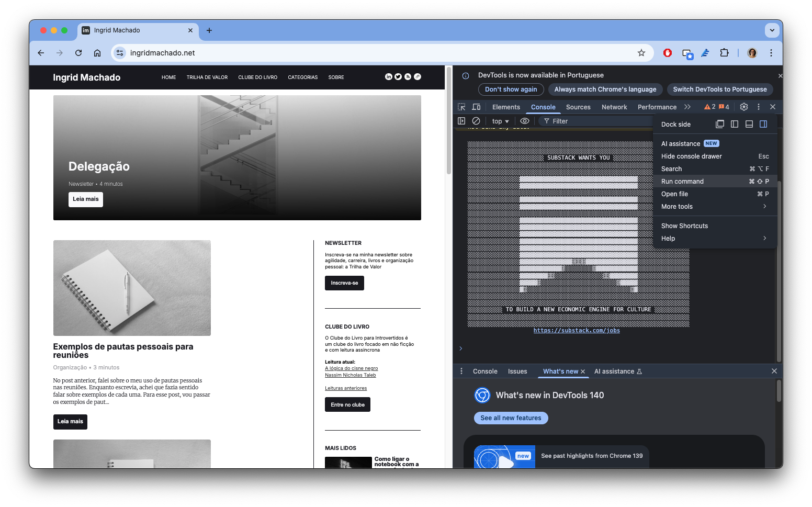
Task: Open DevTools settings gear
Action: [x=744, y=107]
